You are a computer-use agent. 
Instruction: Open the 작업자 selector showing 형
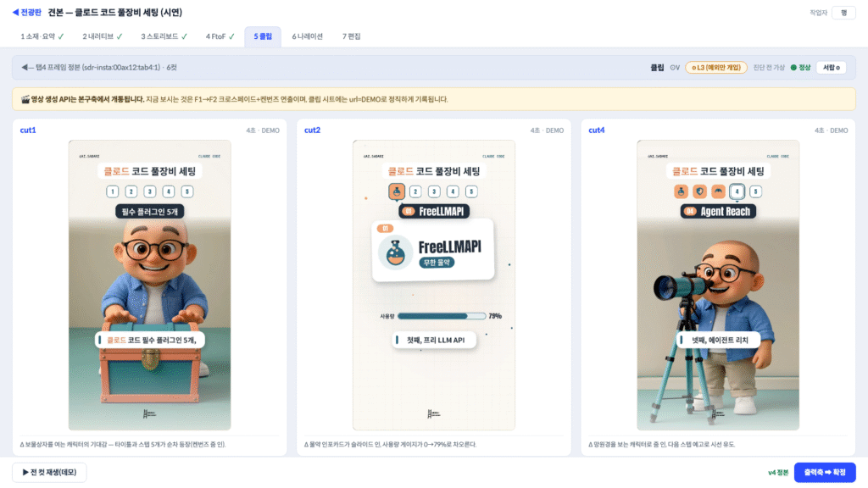[x=843, y=13]
